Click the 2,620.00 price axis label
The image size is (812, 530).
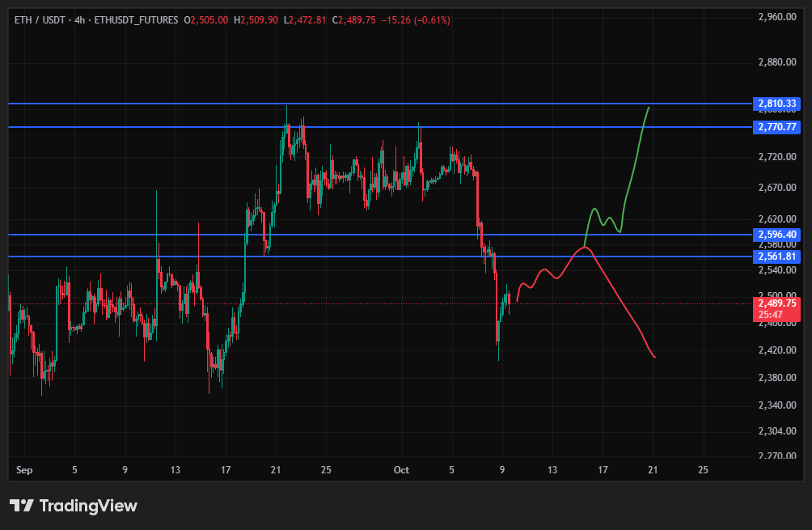(777, 219)
